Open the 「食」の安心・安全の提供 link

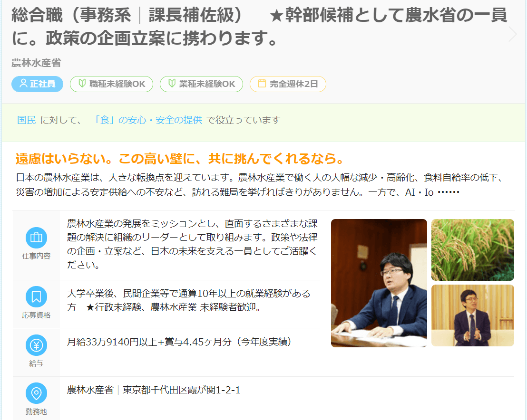146,120
